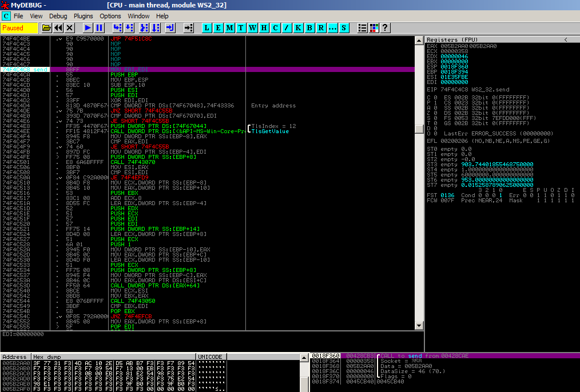The height and width of the screenshot is (392, 580).
Task: Click disassembly scrollbar up arrow
Action: [419, 40]
